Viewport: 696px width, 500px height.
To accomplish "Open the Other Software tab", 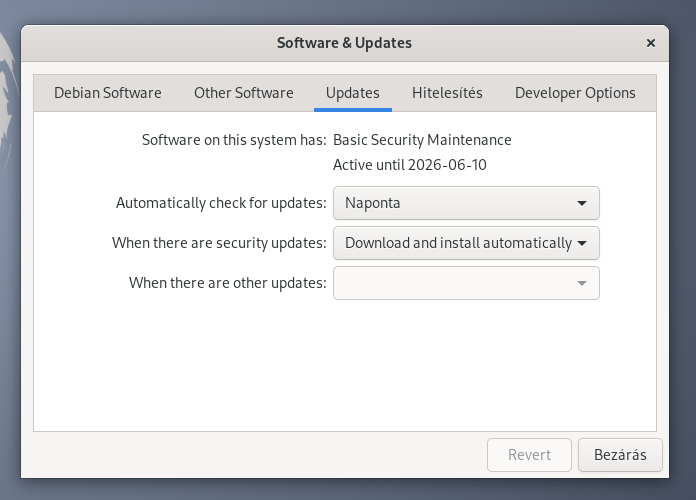I will click(244, 93).
